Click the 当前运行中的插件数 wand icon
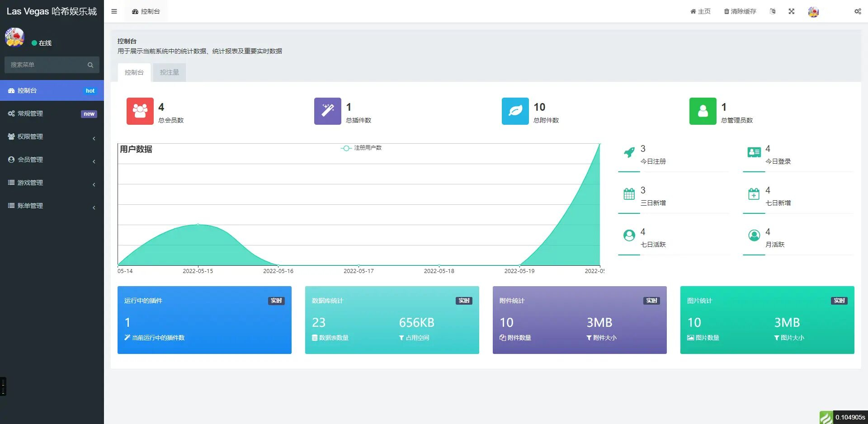This screenshot has width=868, height=424. (x=127, y=338)
